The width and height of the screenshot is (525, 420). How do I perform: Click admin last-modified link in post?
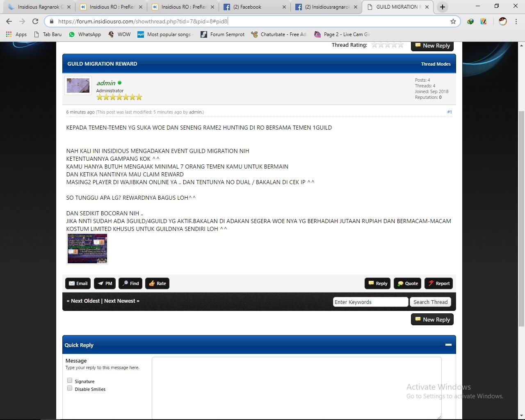tap(195, 112)
